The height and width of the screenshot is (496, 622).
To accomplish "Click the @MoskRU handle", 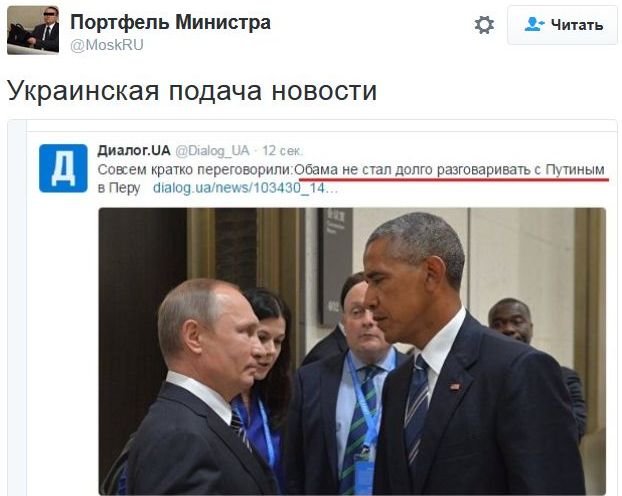I will point(107,45).
